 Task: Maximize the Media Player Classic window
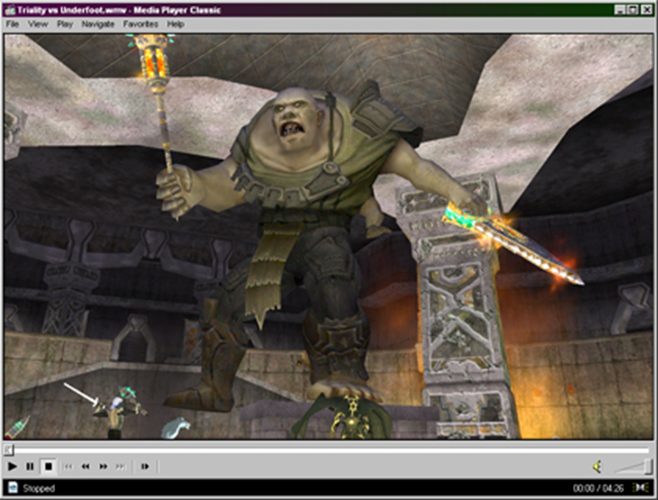pyautogui.click(x=633, y=10)
